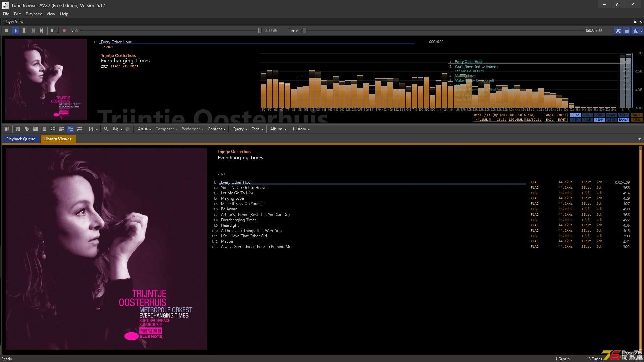Toggle the VST3 indicator
This screenshot has height=362, width=644.
pos(611,120)
